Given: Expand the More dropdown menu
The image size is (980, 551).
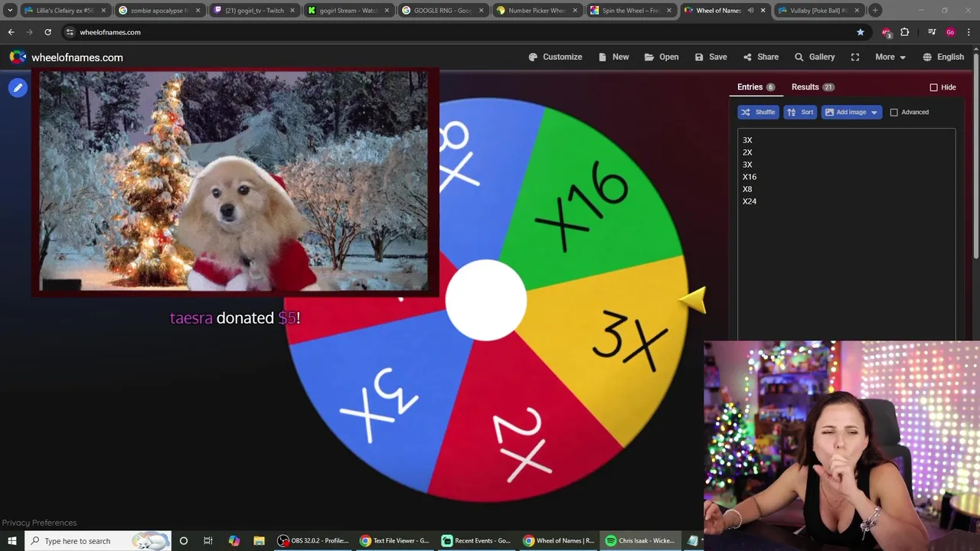Looking at the screenshot, I should pos(890,57).
